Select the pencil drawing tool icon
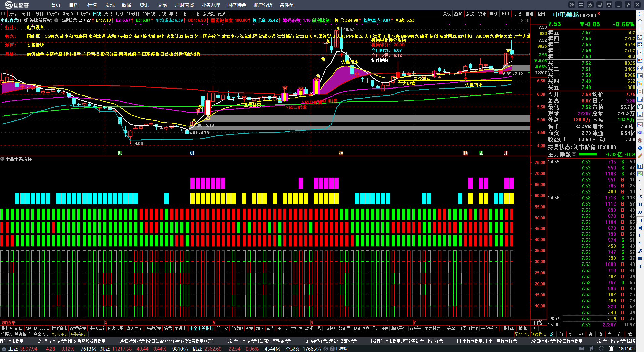Screen dimensions: 644x352 [x=640, y=156]
